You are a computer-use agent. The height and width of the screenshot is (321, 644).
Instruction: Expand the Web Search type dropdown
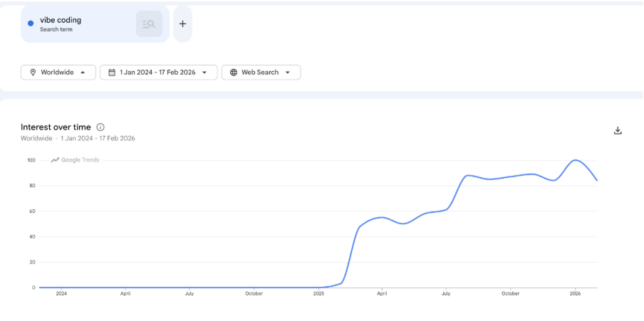pos(288,73)
